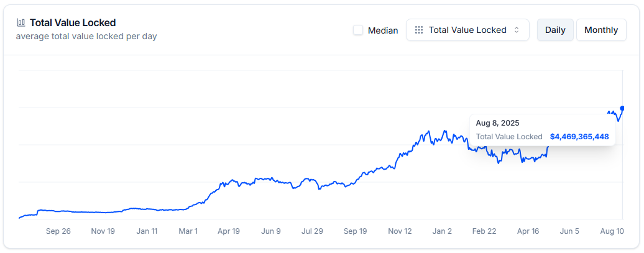
Task: Enable the Median checkbox
Action: tap(358, 30)
